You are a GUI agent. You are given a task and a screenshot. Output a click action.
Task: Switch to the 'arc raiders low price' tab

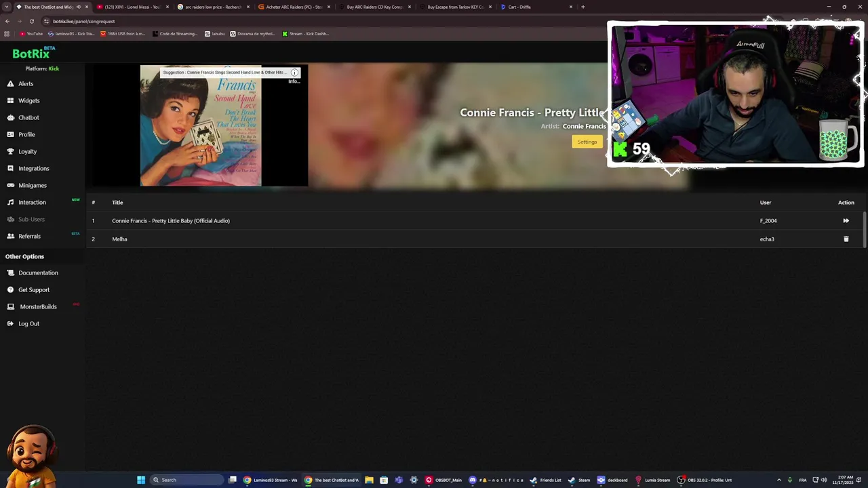[213, 7]
